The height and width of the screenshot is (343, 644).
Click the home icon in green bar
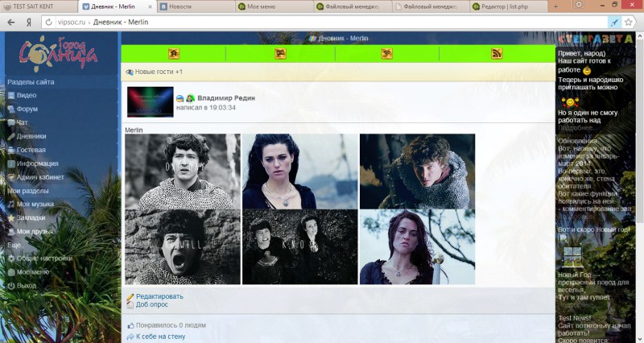click(174, 53)
